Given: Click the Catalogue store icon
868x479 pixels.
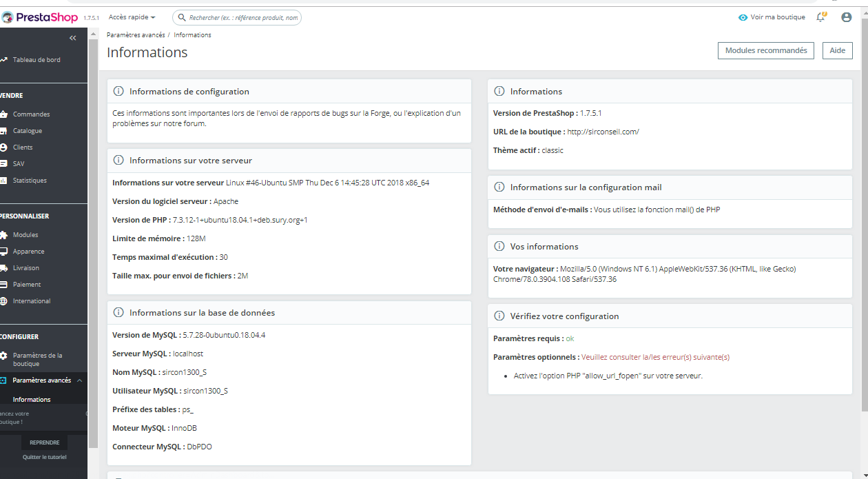Looking at the screenshot, I should [3, 131].
